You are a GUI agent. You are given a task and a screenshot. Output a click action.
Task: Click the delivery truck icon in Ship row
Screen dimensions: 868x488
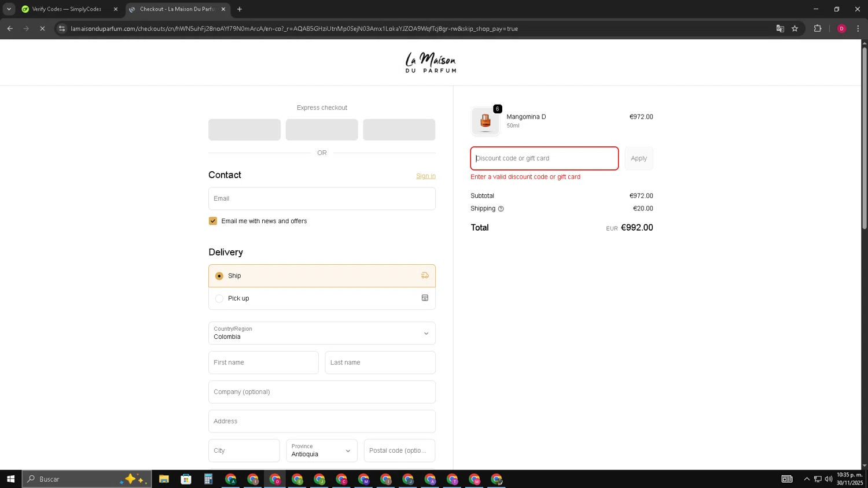pyautogui.click(x=425, y=276)
